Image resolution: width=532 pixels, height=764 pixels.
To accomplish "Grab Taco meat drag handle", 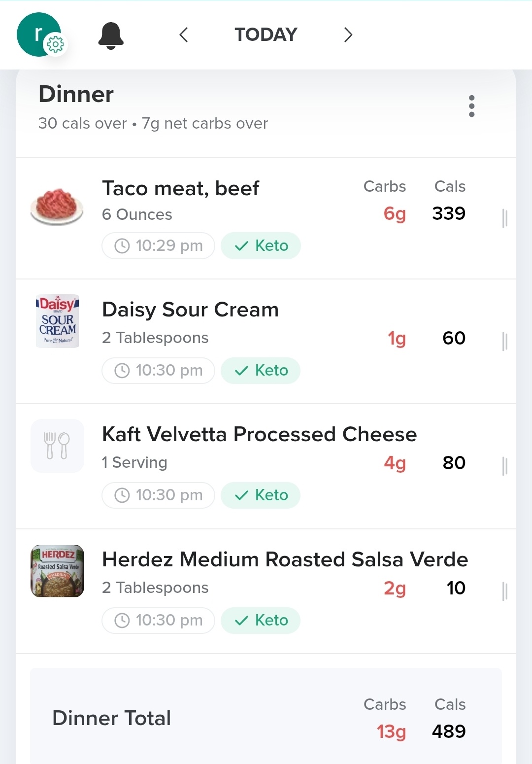I will point(504,218).
